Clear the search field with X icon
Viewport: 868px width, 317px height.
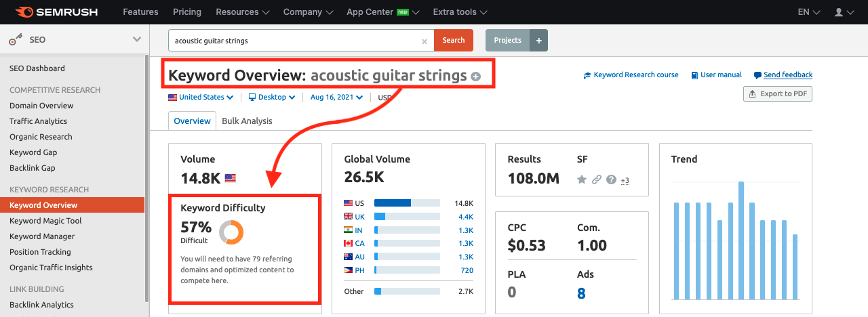(425, 41)
